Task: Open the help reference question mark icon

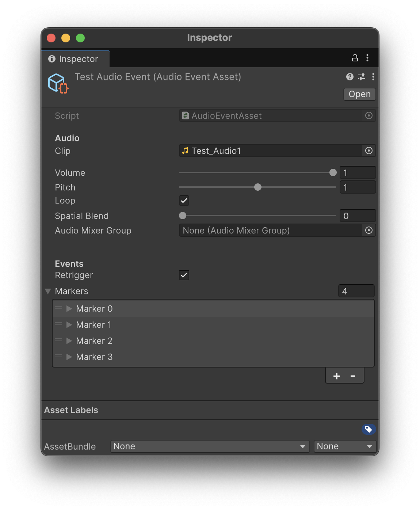Action: pos(350,77)
